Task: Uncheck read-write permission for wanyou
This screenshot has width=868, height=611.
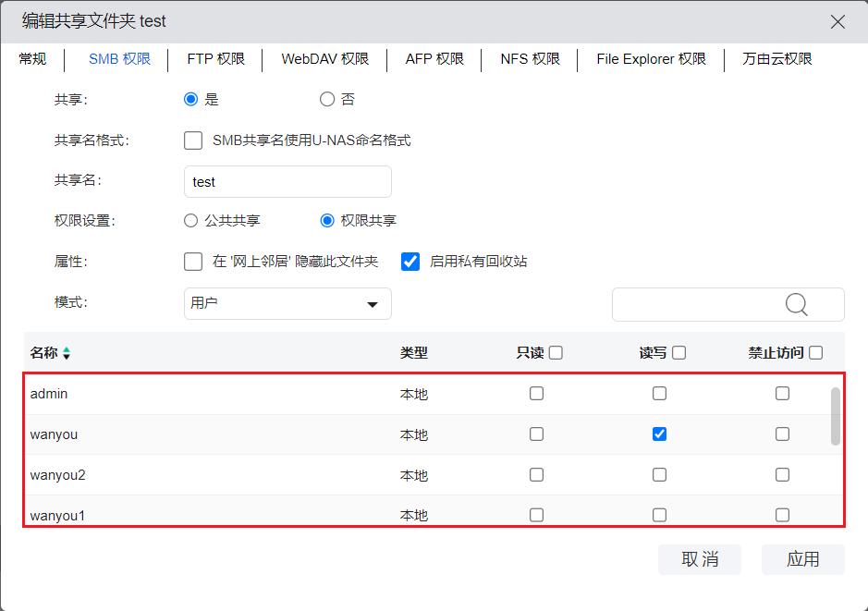Action: coord(659,434)
